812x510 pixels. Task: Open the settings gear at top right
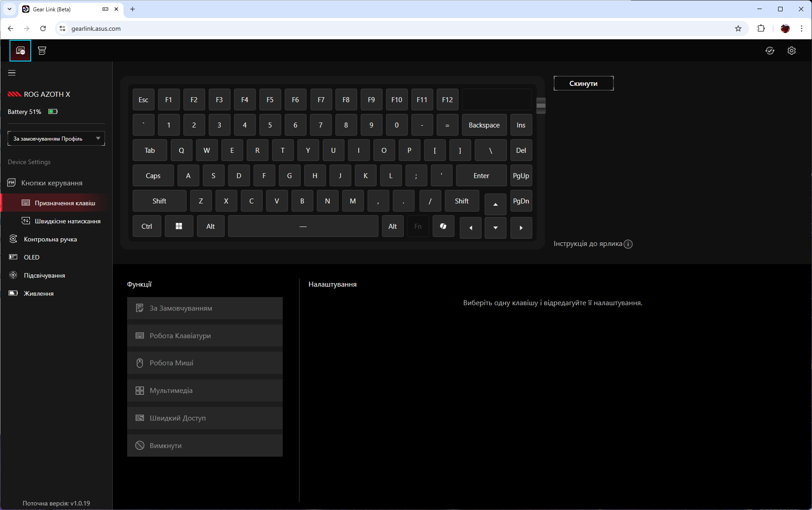pos(792,51)
